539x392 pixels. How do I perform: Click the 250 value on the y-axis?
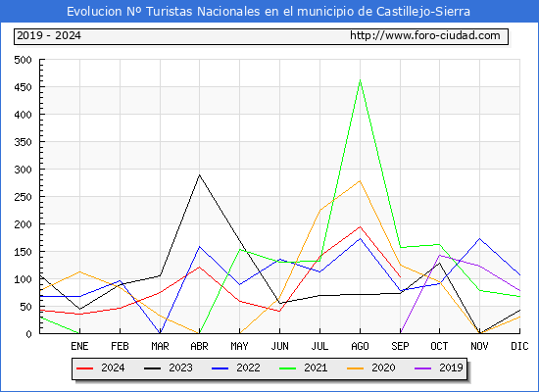click(x=23, y=197)
